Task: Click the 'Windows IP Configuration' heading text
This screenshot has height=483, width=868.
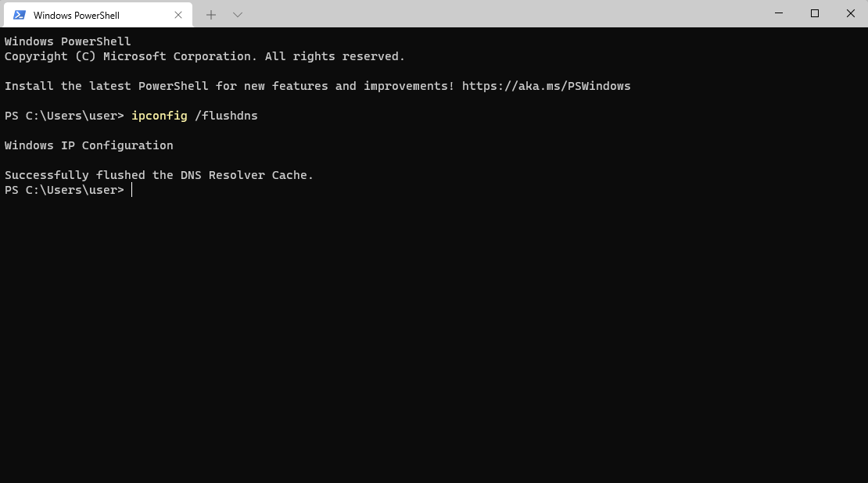Action: [x=88, y=145]
